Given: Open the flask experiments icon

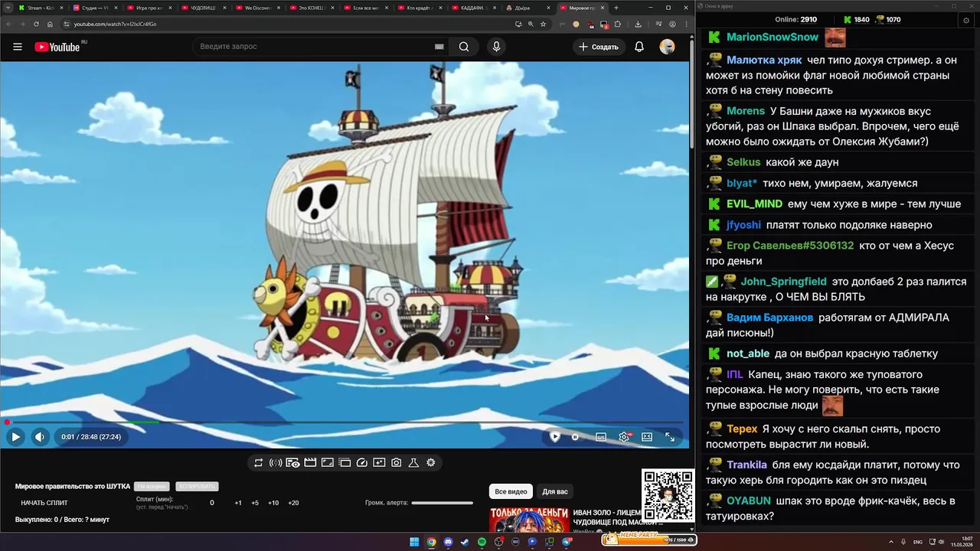Looking at the screenshot, I should [x=413, y=463].
